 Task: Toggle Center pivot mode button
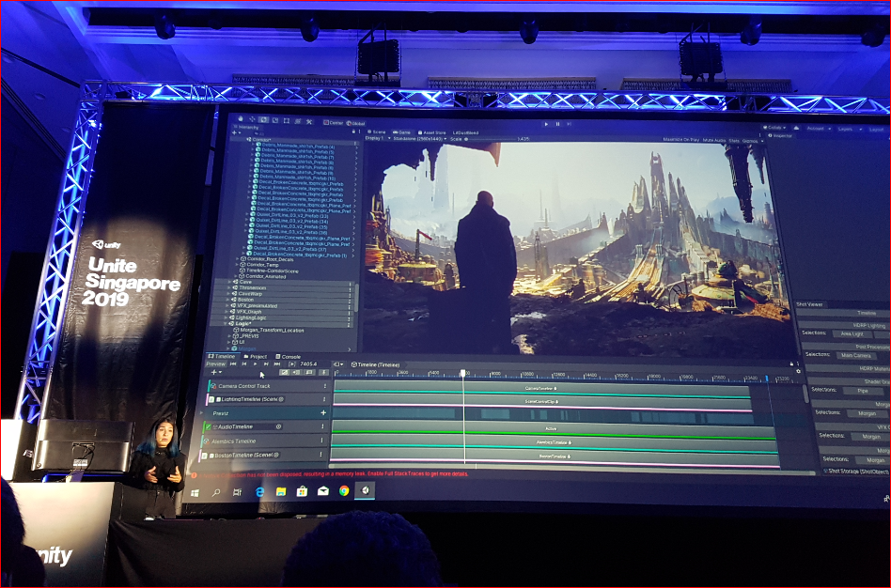click(x=334, y=123)
